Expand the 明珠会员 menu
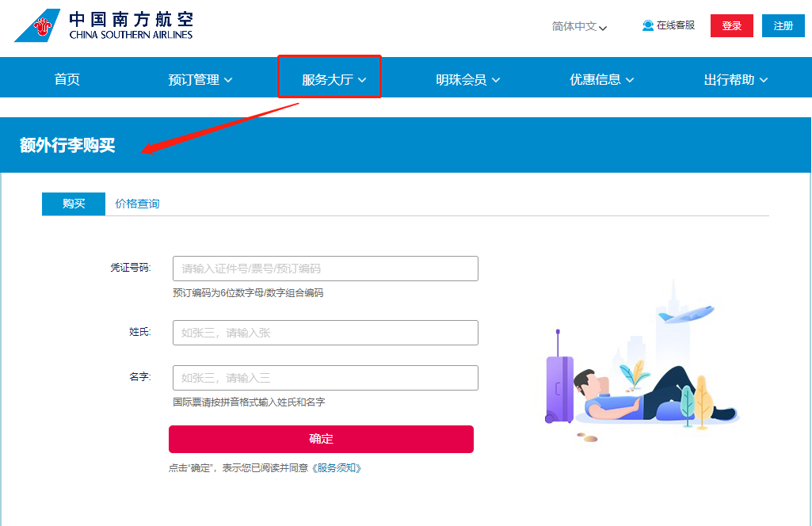The image size is (812, 526). pos(467,79)
